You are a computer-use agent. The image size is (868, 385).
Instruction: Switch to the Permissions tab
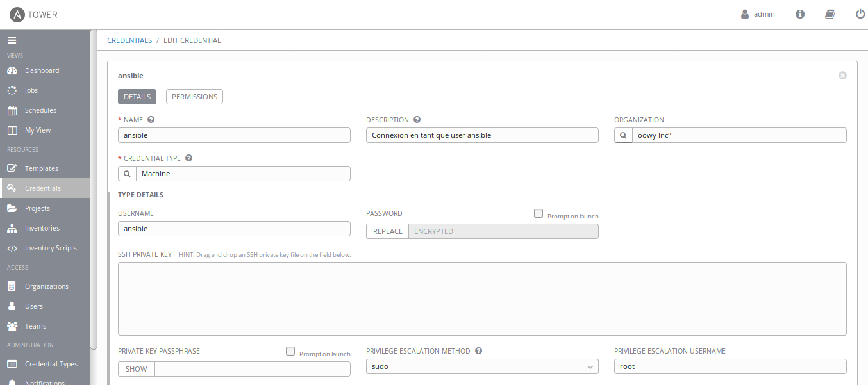tap(194, 97)
